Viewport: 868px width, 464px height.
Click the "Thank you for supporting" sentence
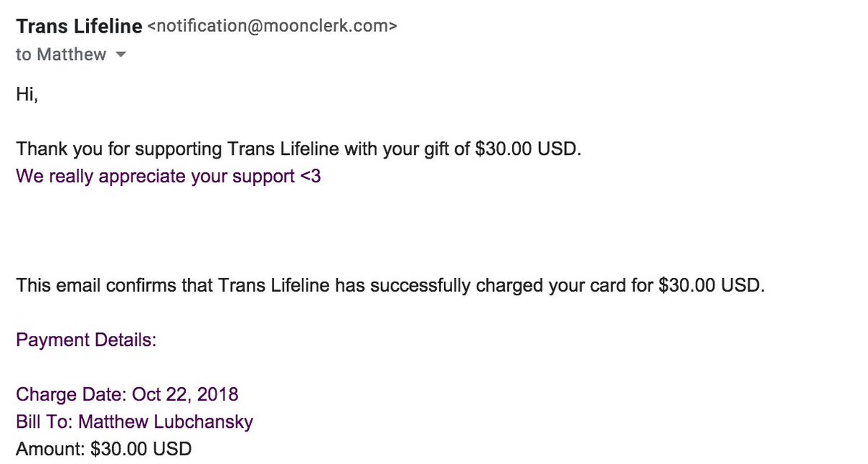299,150
